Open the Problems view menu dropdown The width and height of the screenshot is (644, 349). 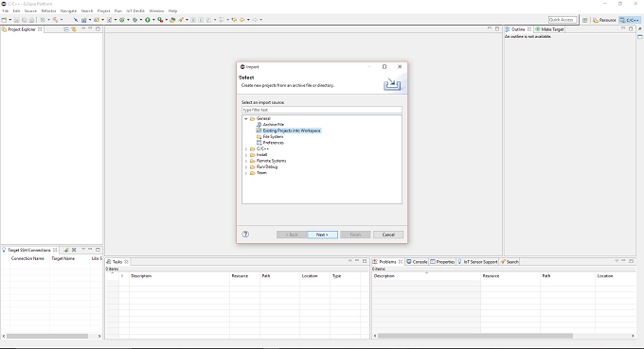[617, 261]
